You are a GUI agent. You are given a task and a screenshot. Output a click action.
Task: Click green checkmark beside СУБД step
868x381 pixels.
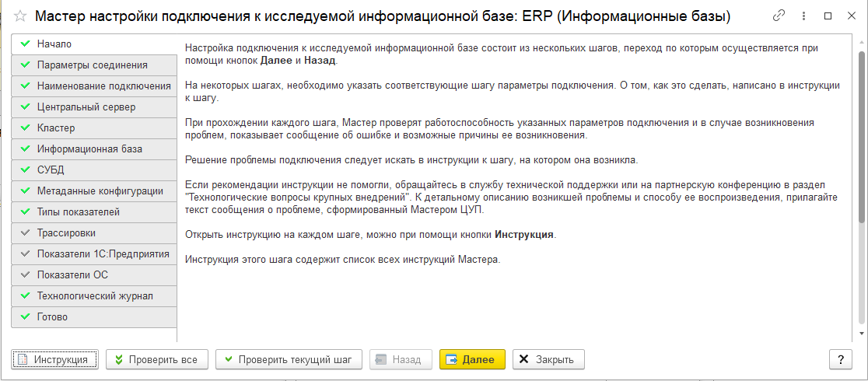click(25, 170)
